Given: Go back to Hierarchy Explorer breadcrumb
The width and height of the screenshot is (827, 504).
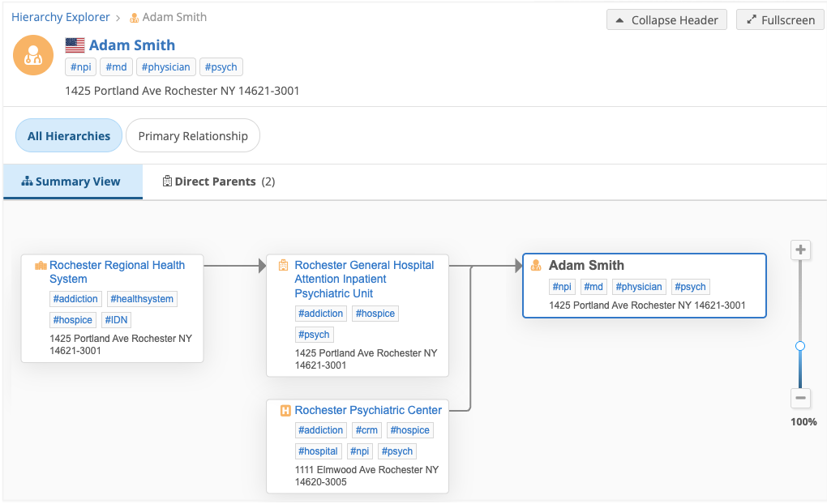Looking at the screenshot, I should pos(61,17).
